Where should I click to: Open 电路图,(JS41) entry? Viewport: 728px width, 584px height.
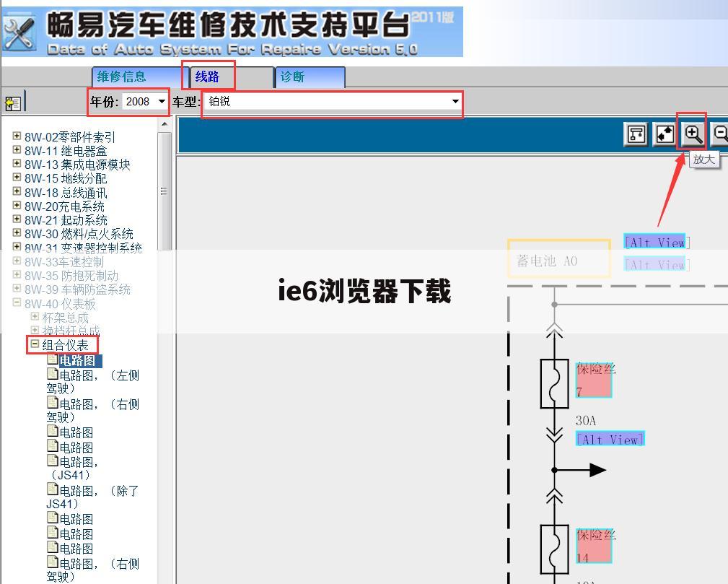click(72, 468)
